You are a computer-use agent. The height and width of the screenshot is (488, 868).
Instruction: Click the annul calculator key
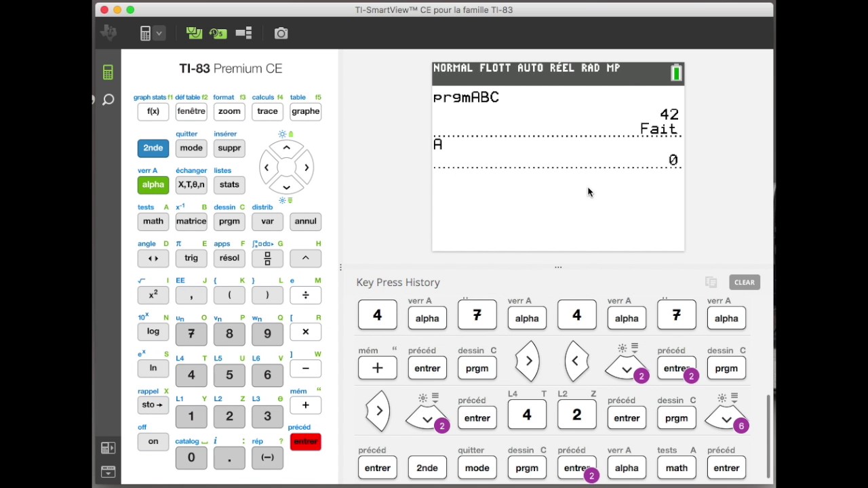pos(305,221)
